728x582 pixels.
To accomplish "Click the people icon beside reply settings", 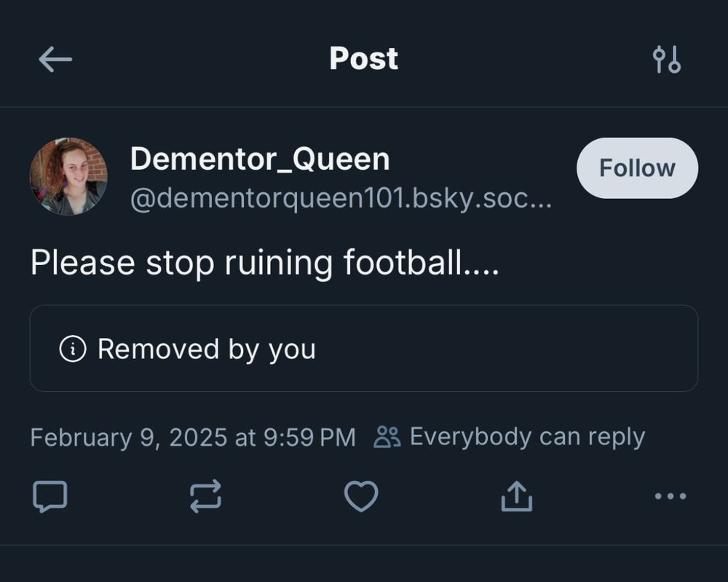I will coord(387,436).
